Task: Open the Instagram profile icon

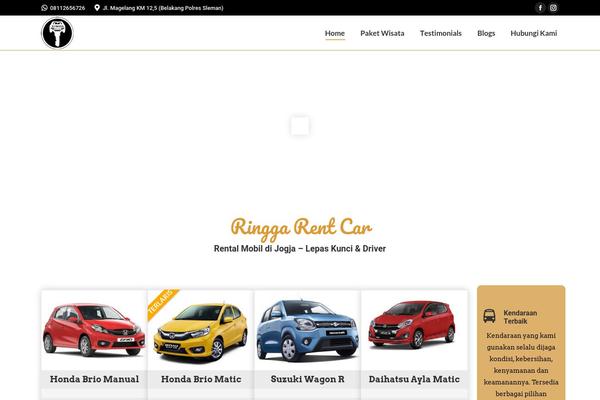Action: pos(553,8)
